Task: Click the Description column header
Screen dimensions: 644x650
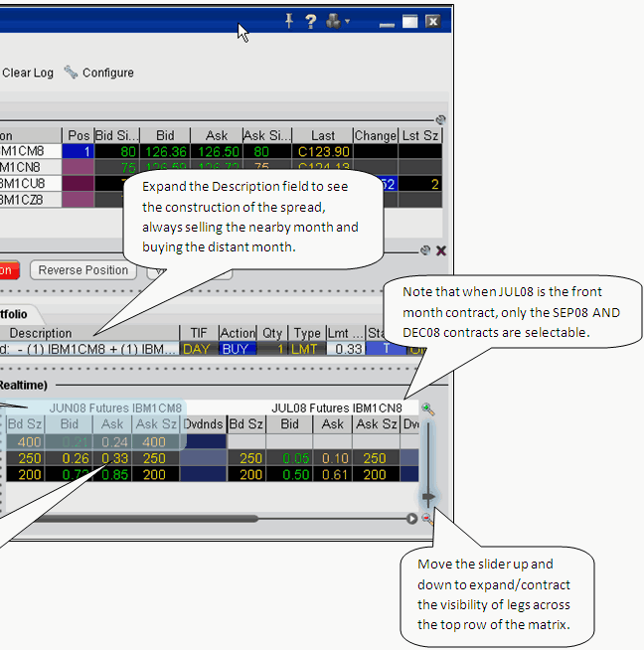Action: (40, 333)
